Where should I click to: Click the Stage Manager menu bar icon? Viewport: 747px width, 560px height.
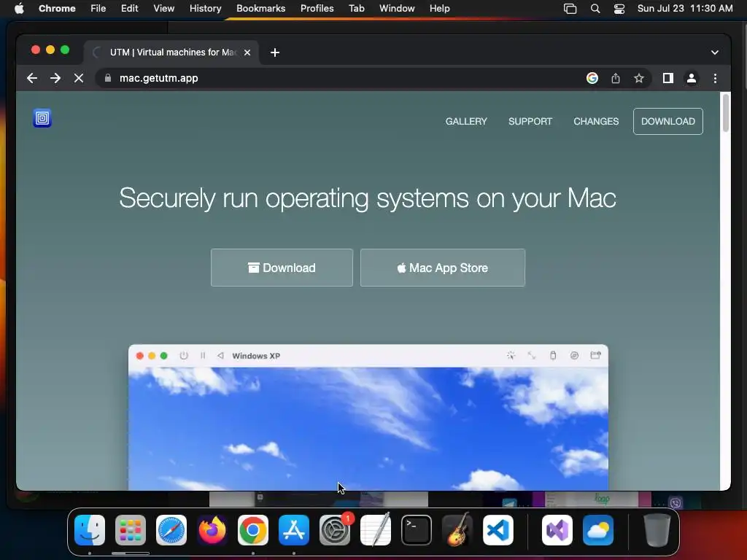click(x=570, y=9)
